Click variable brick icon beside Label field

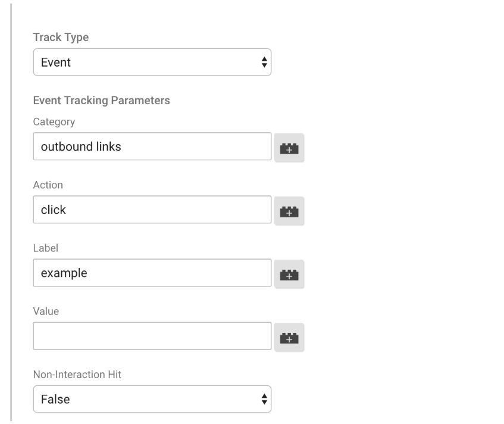tap(289, 274)
